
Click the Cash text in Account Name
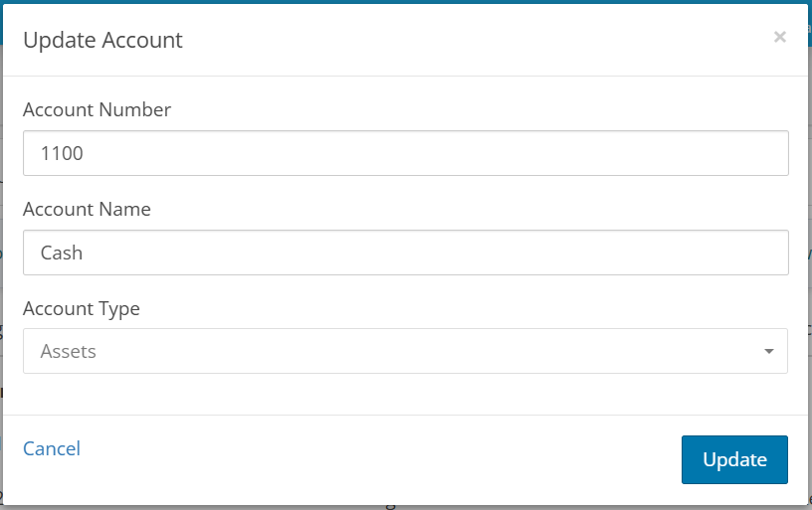(61, 253)
